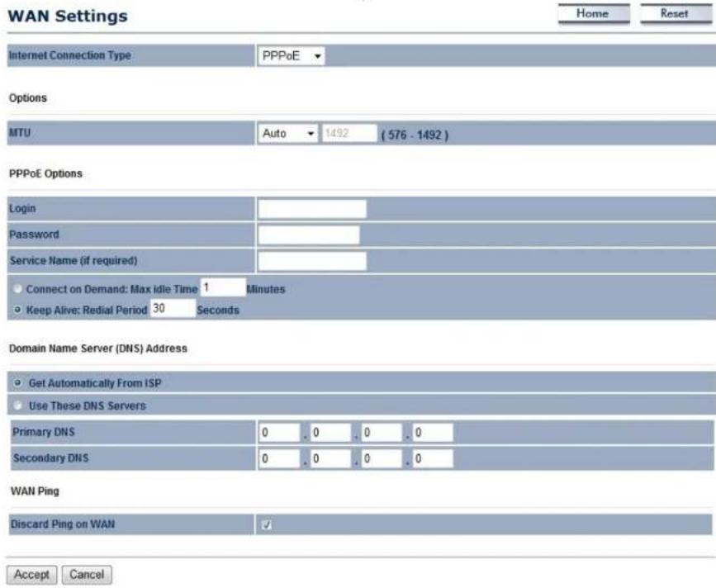Image resolution: width=716 pixels, height=588 pixels.
Task: Click the Cancel button
Action: pos(87,575)
